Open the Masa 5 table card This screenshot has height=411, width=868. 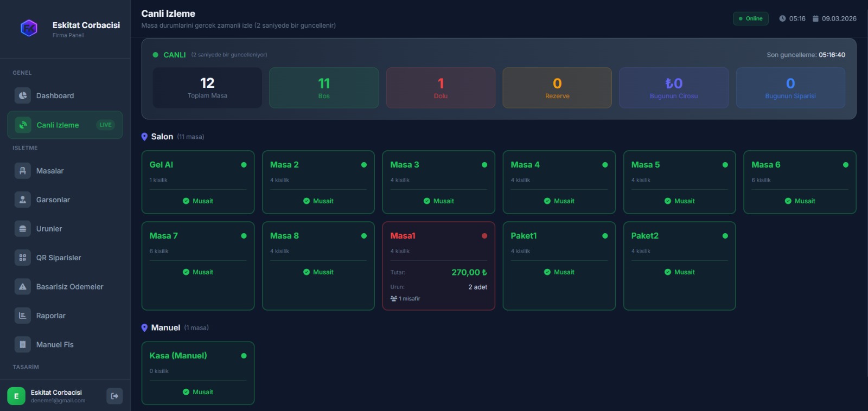point(680,182)
